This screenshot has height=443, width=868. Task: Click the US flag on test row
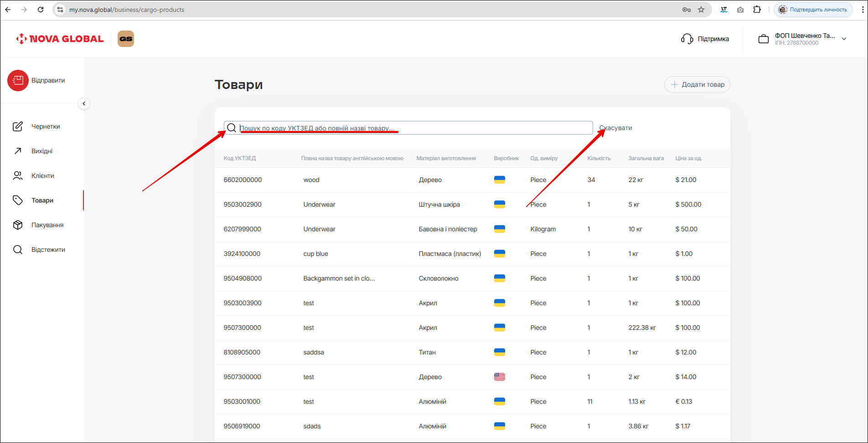click(499, 377)
